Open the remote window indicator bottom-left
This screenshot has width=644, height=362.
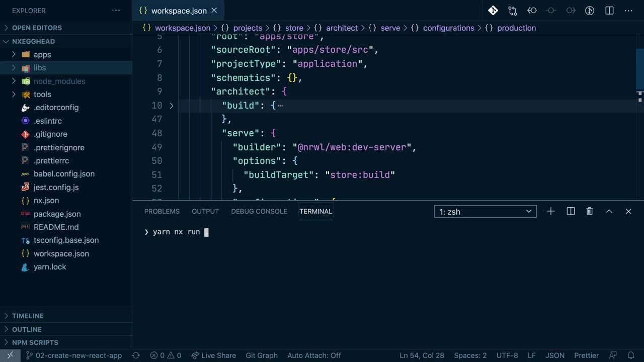9,355
